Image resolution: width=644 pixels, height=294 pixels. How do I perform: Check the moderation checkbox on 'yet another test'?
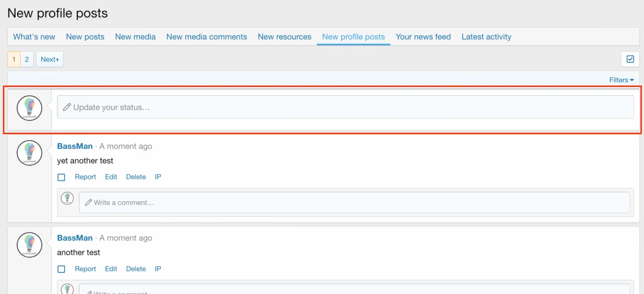(x=61, y=177)
